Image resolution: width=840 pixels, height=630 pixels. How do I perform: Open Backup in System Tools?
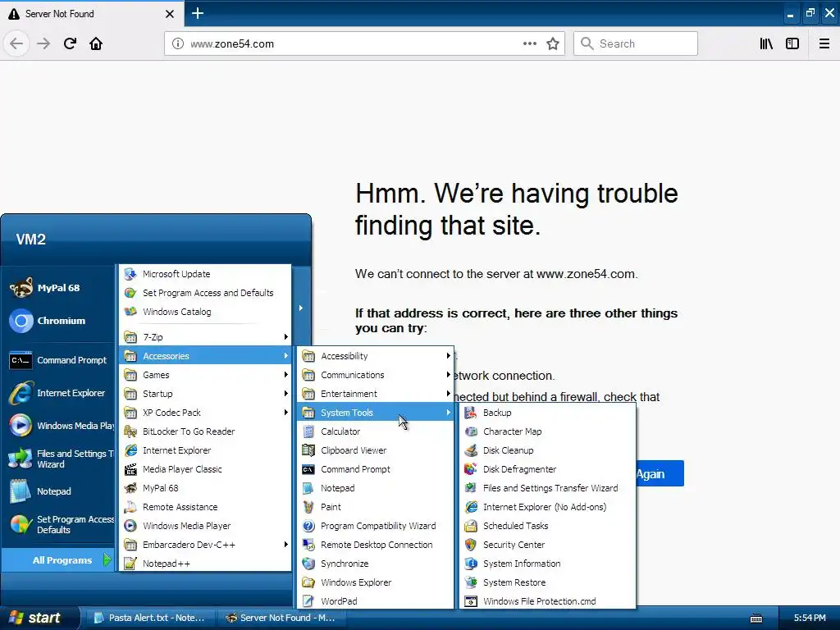tap(547, 413)
